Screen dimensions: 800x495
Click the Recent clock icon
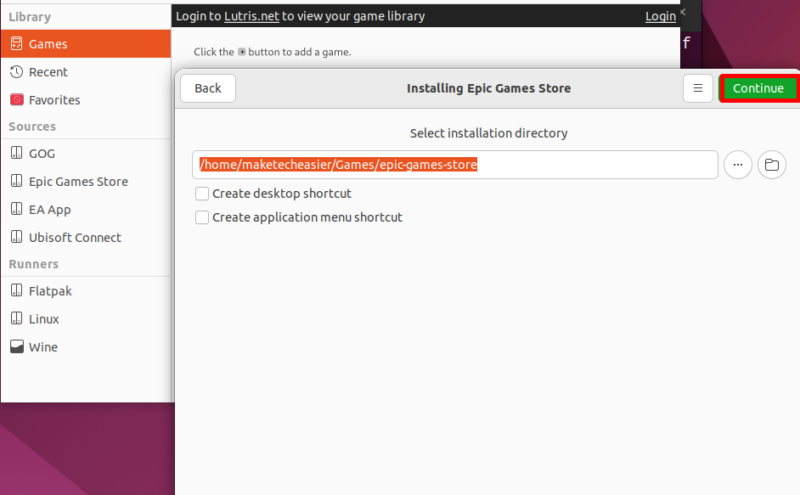tap(16, 71)
